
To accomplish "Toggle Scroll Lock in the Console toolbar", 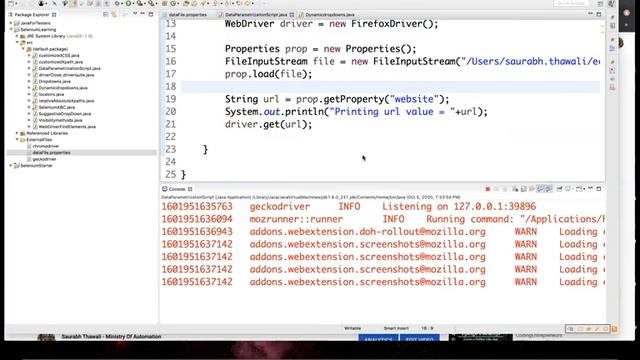I will tap(524, 189).
